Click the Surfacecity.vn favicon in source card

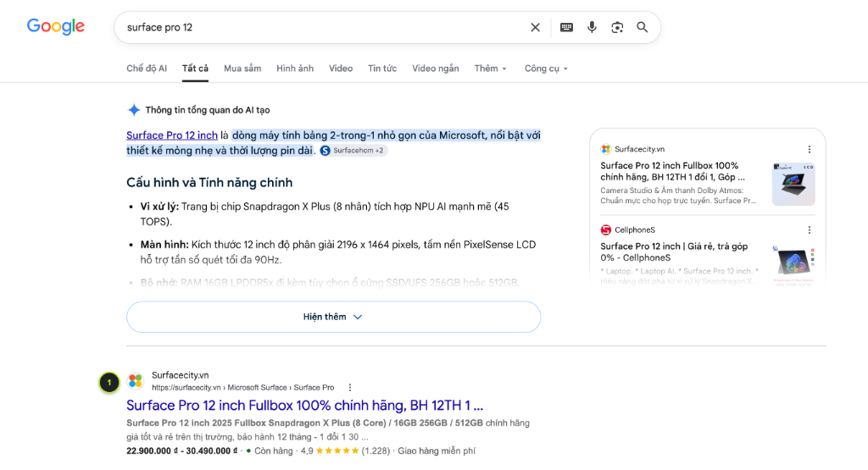[605, 149]
